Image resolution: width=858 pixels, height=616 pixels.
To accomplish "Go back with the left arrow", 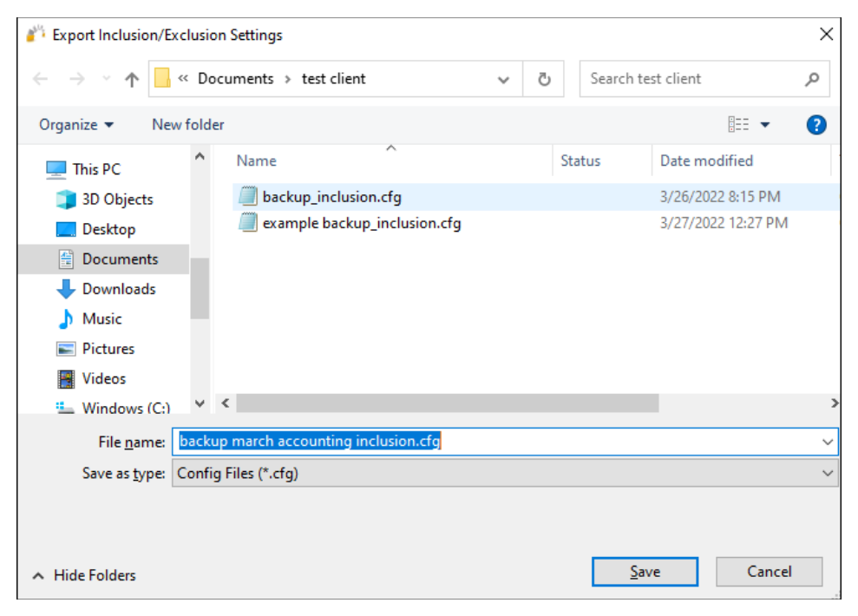I will tap(41, 79).
